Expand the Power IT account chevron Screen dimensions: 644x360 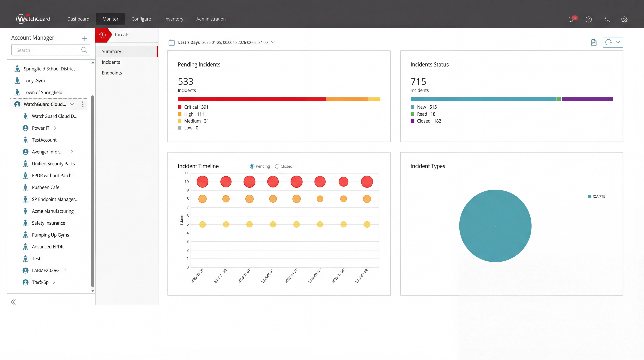click(55, 128)
